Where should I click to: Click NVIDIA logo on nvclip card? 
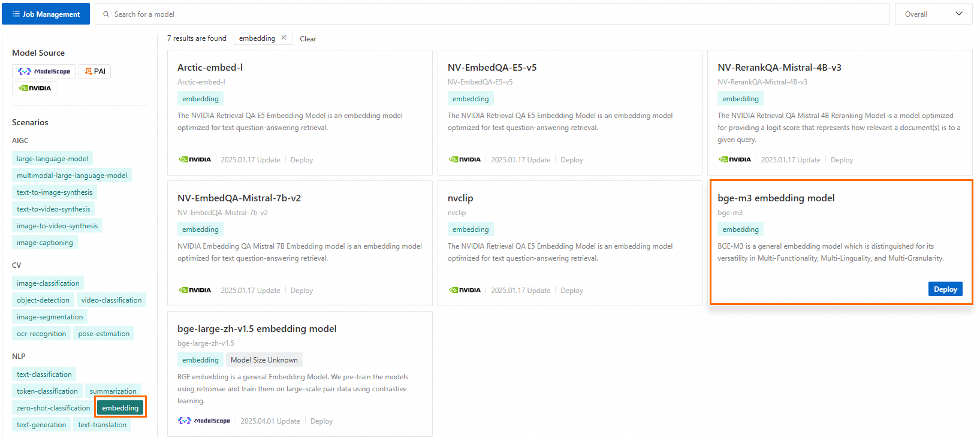465,290
